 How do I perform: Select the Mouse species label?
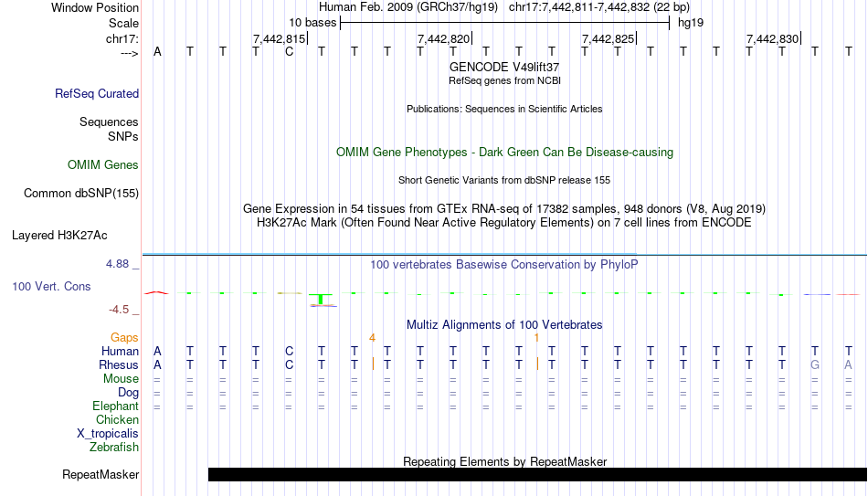click(122, 379)
